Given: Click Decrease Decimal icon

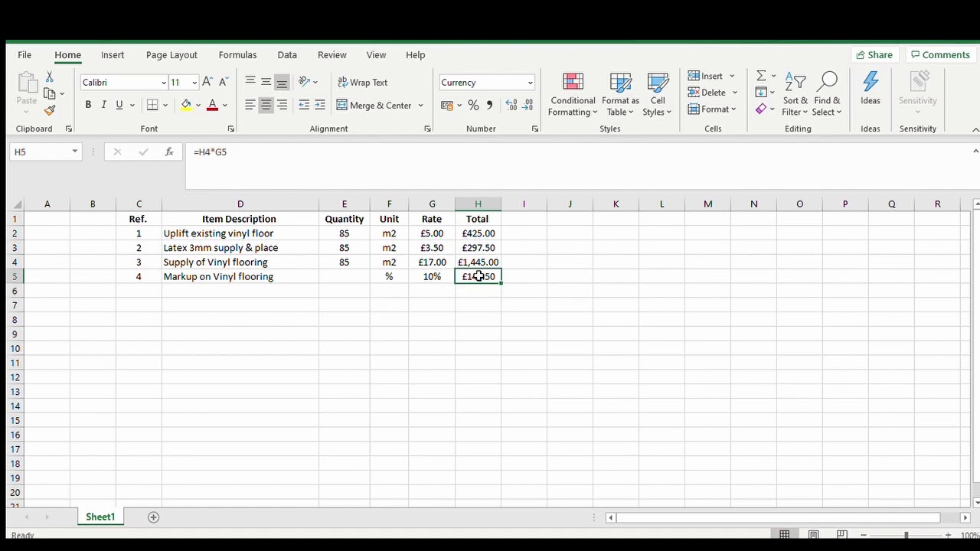Looking at the screenshot, I should pos(528,105).
